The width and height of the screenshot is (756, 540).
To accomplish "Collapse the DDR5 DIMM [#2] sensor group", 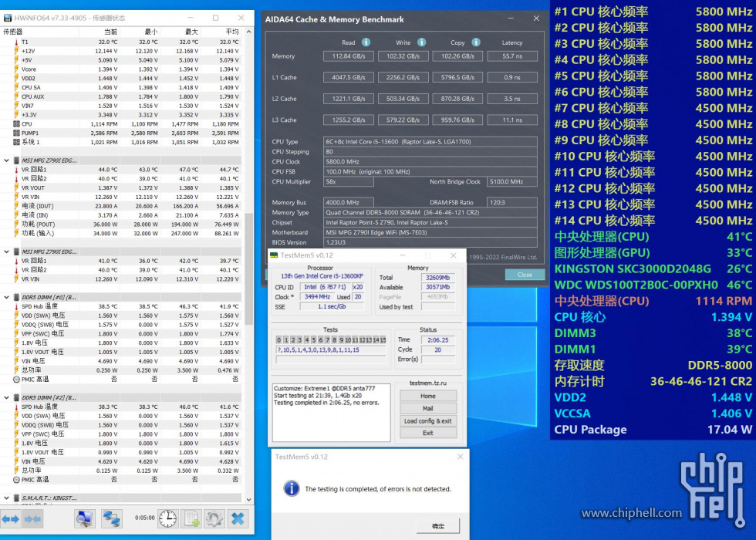I will coord(6,398).
